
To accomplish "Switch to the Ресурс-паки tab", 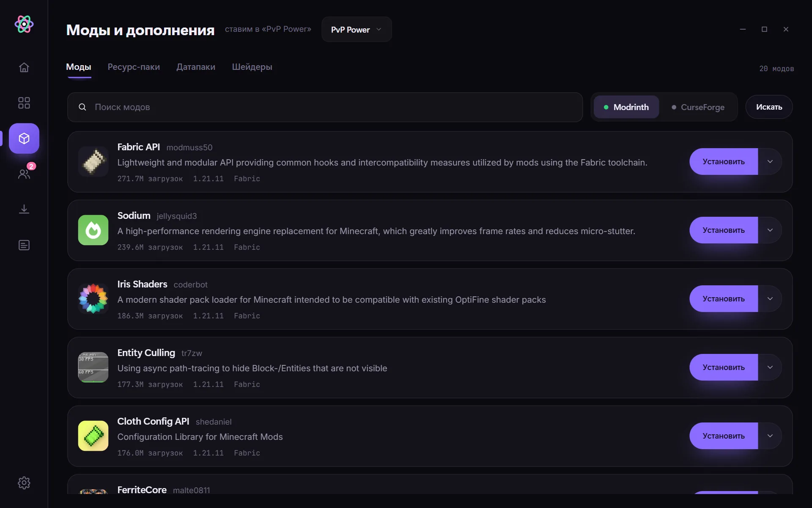I will (x=134, y=67).
